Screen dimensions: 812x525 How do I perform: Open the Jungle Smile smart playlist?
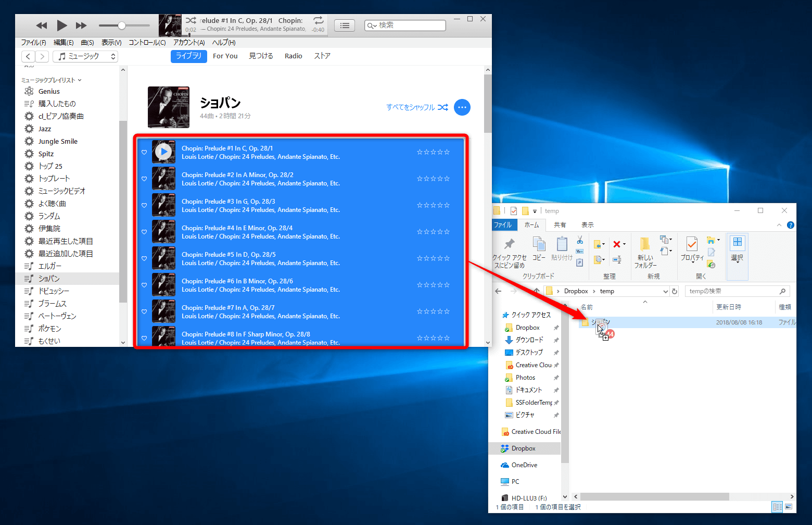pos(58,141)
